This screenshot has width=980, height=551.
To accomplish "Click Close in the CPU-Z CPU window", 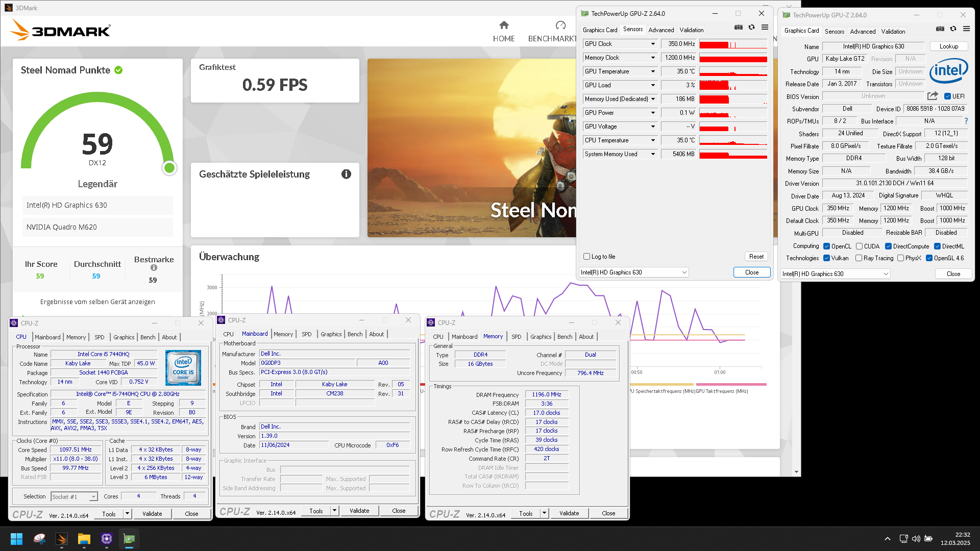I will (191, 514).
